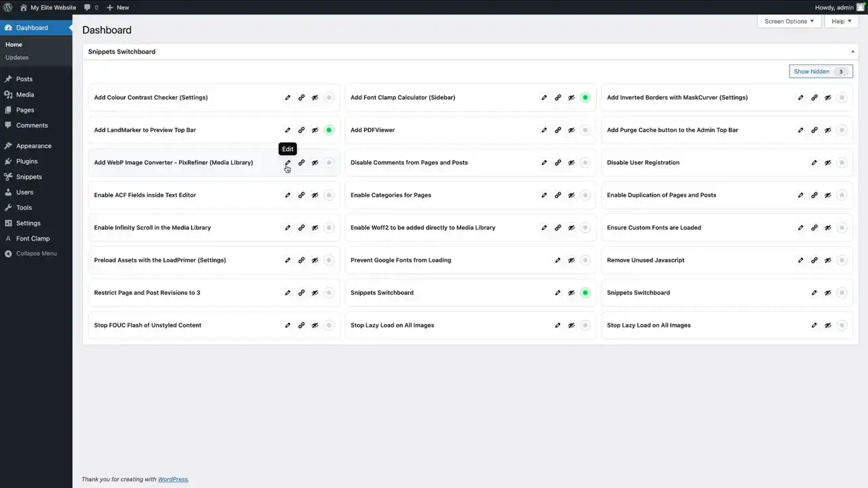The width and height of the screenshot is (868, 488).
Task: Disable the Add Font Clamp Calculator toggle
Action: click(585, 98)
